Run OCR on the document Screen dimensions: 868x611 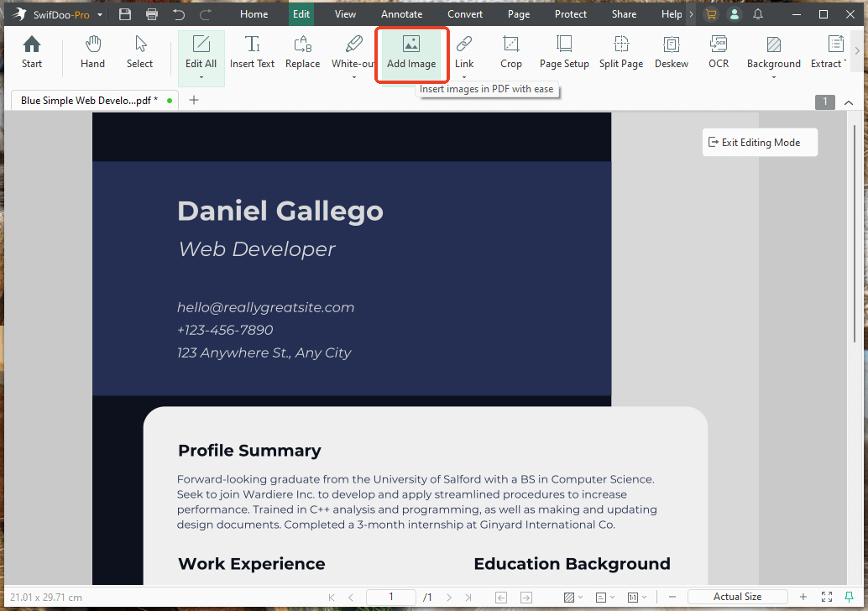click(718, 53)
